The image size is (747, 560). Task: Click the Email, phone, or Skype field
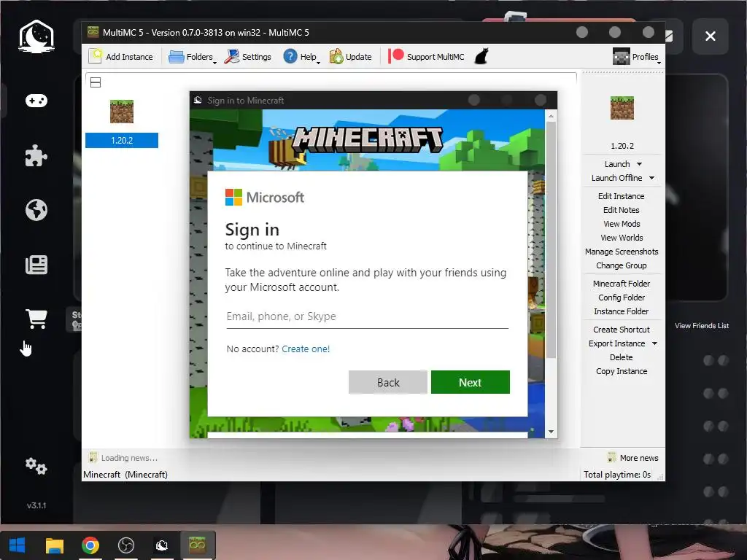coord(368,316)
